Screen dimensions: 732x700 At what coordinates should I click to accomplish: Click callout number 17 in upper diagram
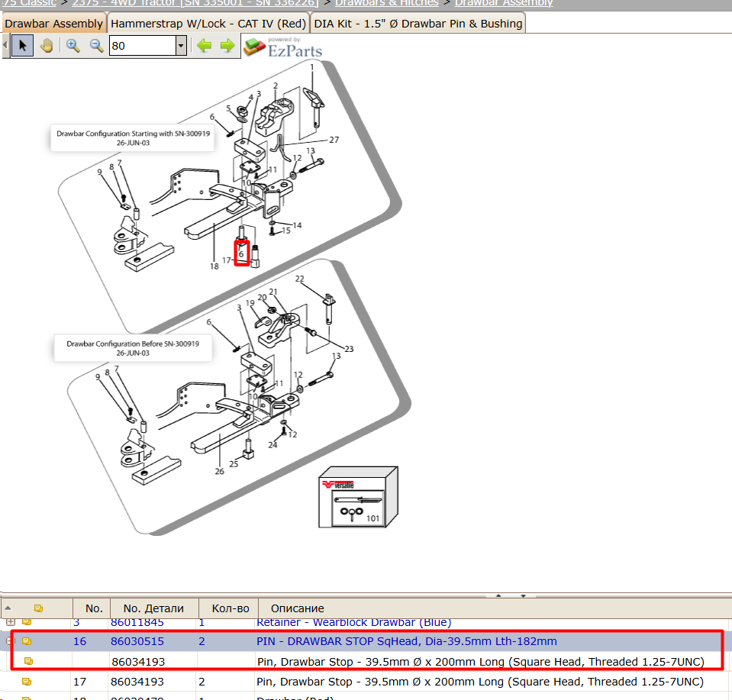click(x=227, y=260)
